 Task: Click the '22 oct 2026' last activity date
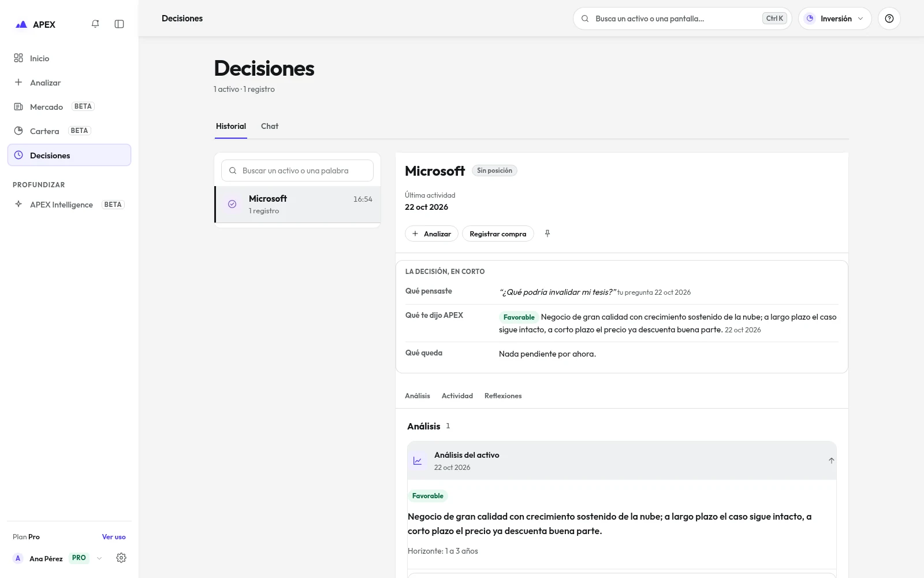pos(426,207)
